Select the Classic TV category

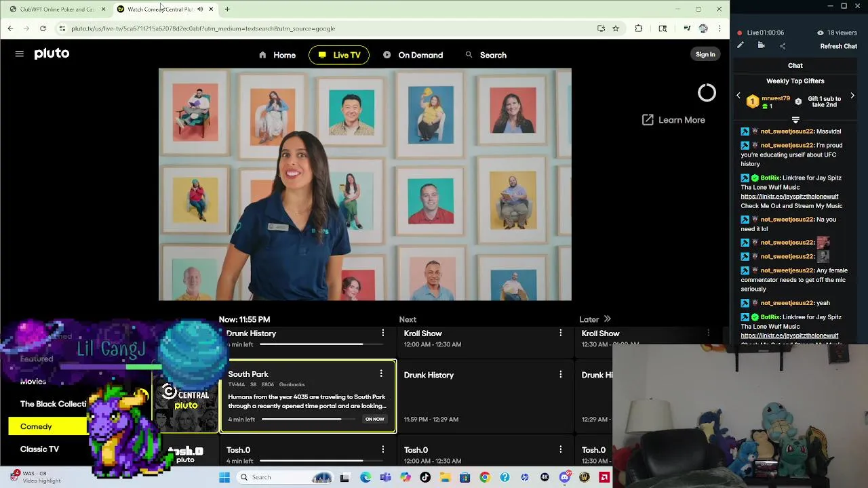[39, 449]
